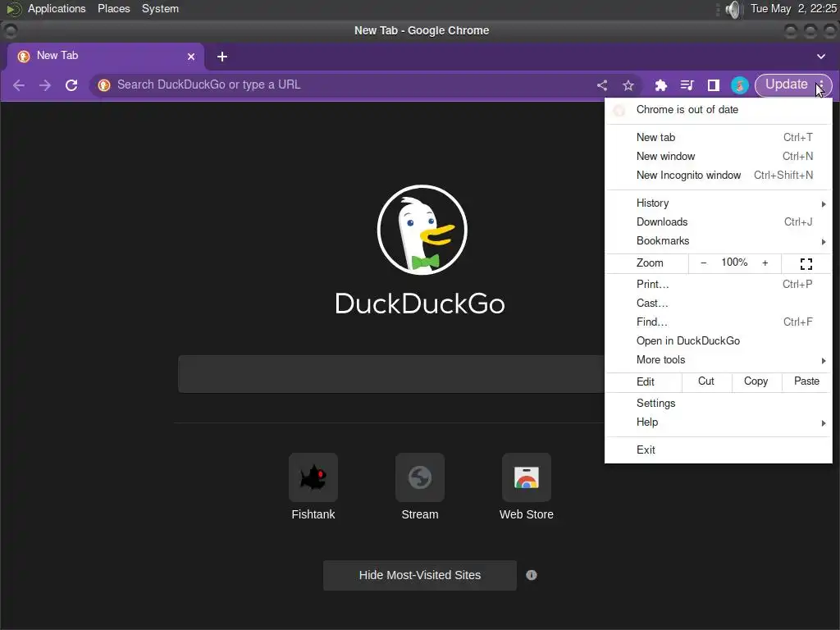The width and height of the screenshot is (840, 630).
Task: Click the info icon beside Hide Most-Visited Sites
Action: [x=532, y=575]
